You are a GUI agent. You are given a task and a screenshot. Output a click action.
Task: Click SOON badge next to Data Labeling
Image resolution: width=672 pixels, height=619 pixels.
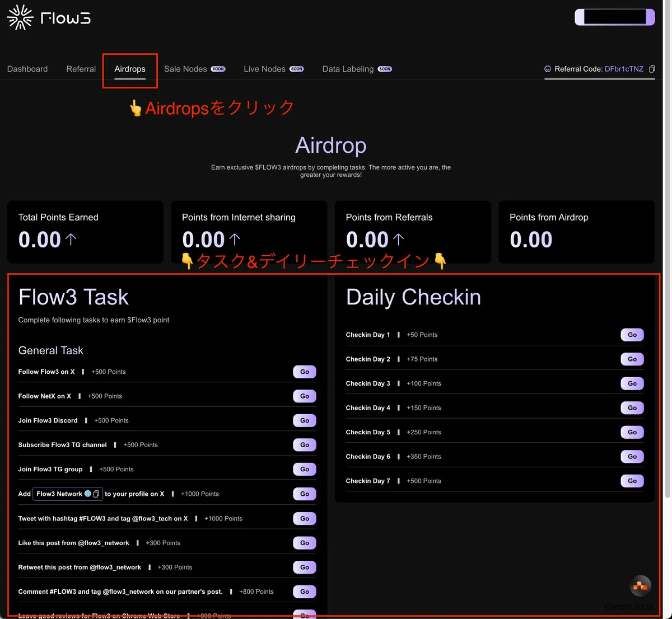(x=385, y=69)
